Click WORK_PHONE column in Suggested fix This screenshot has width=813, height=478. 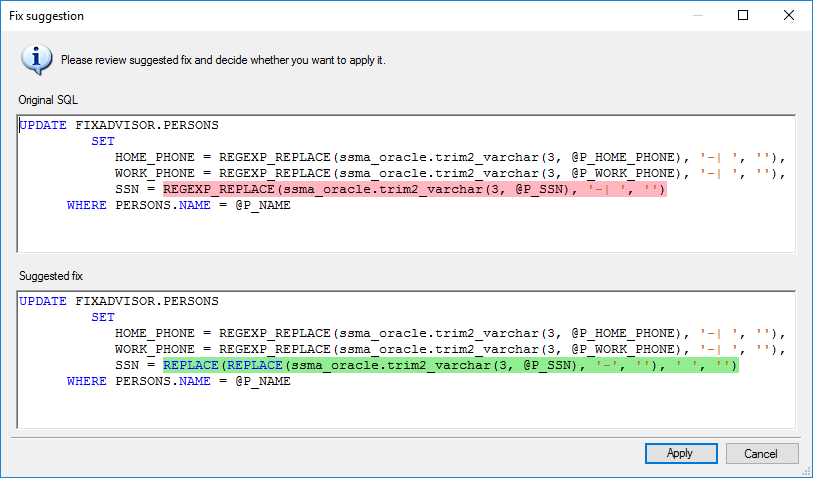(155, 349)
